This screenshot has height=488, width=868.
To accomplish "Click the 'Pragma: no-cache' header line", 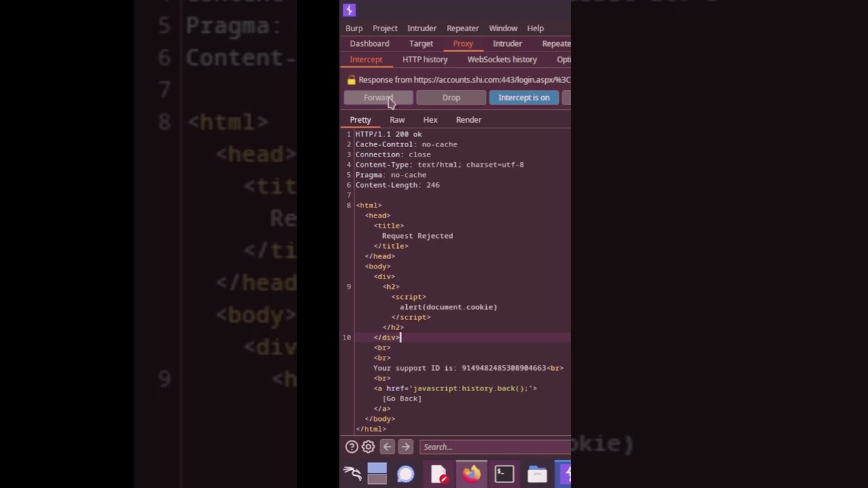I will [391, 175].
